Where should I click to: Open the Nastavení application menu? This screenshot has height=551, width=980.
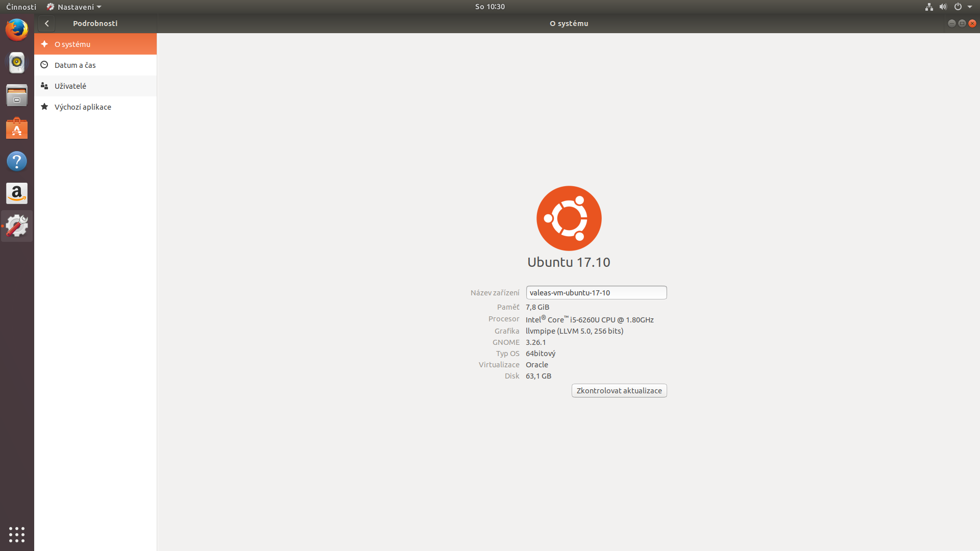pos(74,7)
